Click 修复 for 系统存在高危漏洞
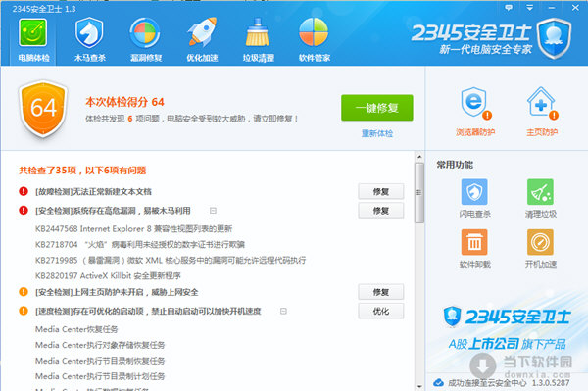This screenshot has width=588, height=391. tap(381, 211)
